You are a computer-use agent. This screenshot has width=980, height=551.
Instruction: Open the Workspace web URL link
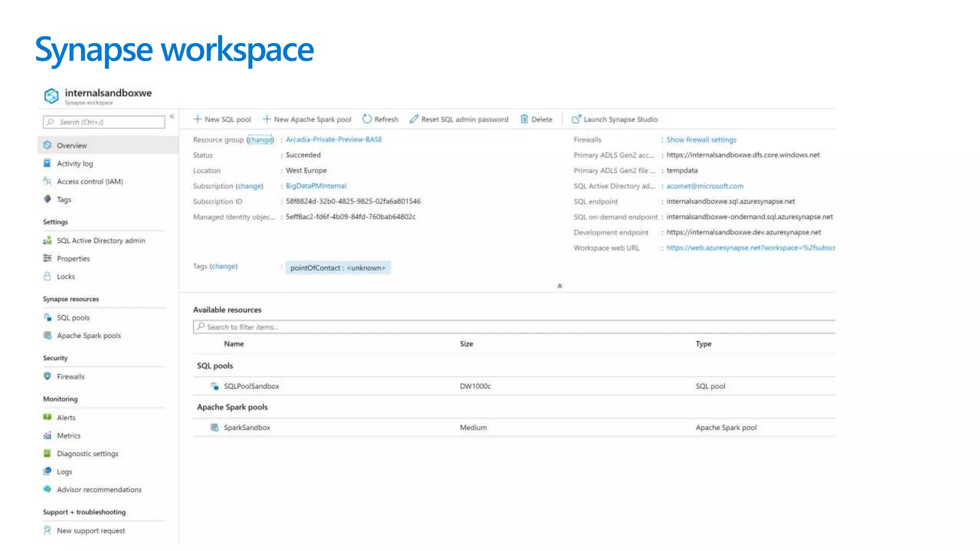coord(750,248)
